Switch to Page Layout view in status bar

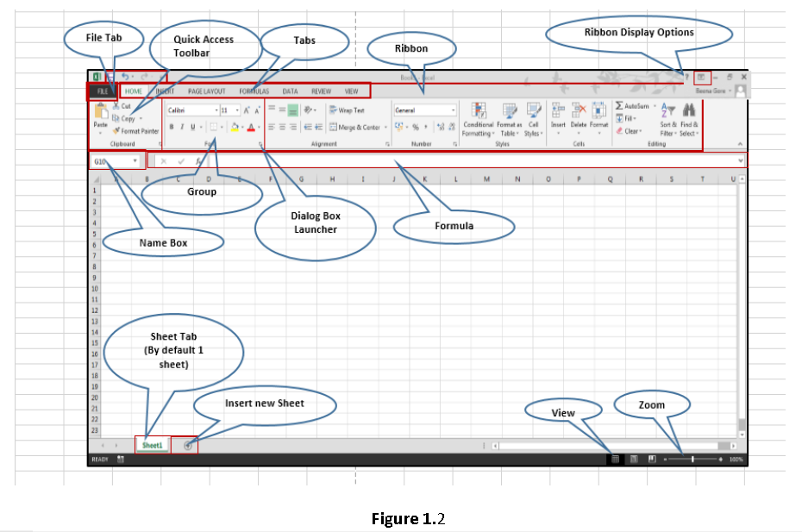pyautogui.click(x=634, y=460)
